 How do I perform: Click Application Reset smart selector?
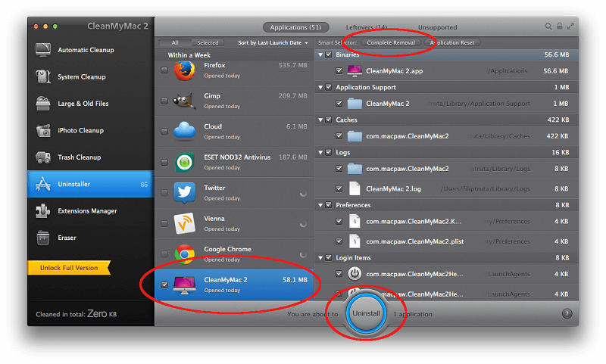click(x=452, y=42)
